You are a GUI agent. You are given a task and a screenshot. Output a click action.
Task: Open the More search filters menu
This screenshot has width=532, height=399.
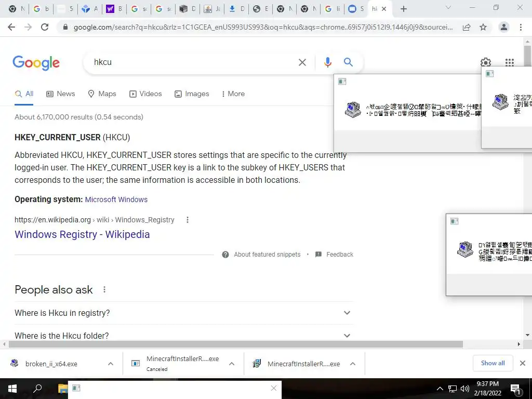[x=233, y=94]
